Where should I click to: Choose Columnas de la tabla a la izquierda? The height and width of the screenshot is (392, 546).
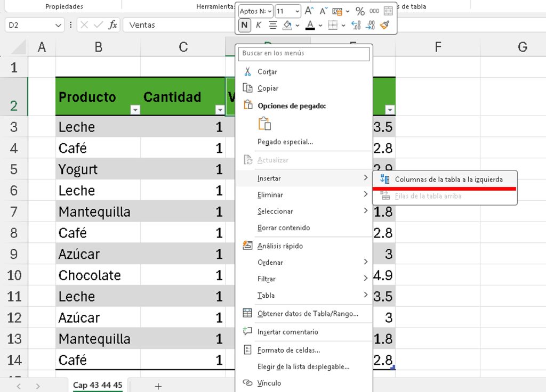pyautogui.click(x=448, y=179)
